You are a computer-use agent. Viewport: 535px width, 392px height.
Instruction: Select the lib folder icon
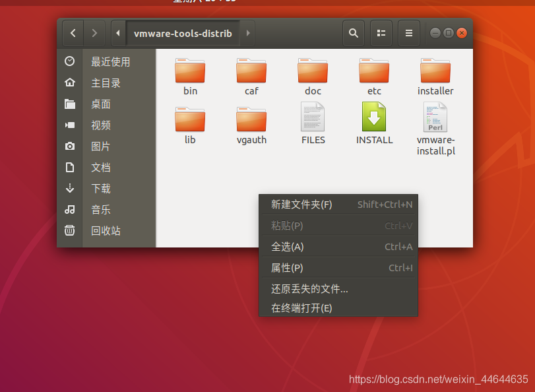pos(190,119)
